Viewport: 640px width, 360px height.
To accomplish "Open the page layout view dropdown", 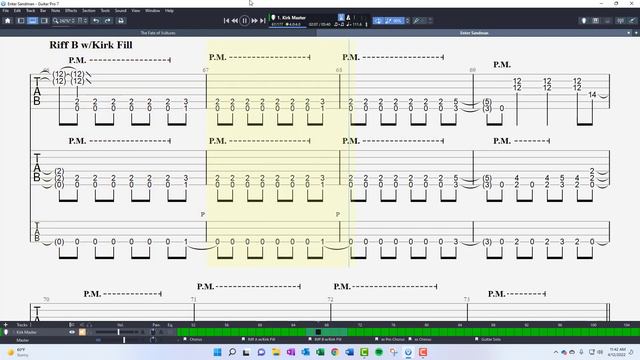I will pos(82,21).
